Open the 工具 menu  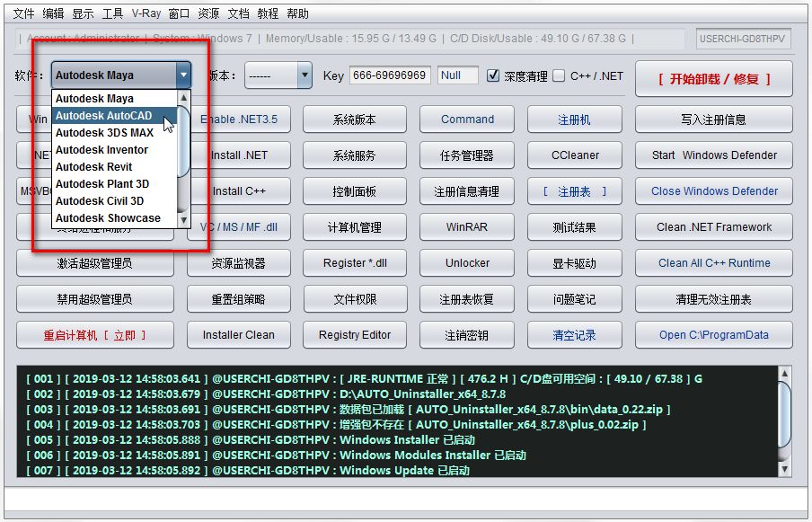[112, 13]
